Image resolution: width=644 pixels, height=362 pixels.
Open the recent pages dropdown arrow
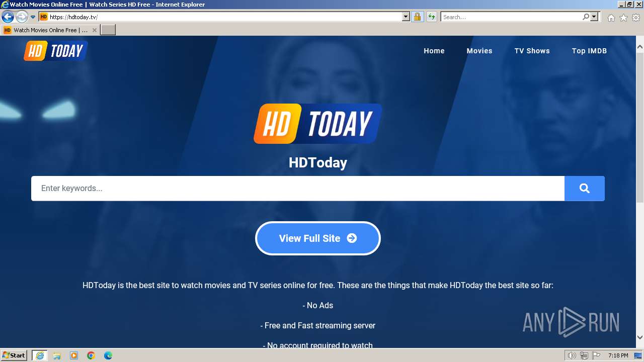[33, 17]
